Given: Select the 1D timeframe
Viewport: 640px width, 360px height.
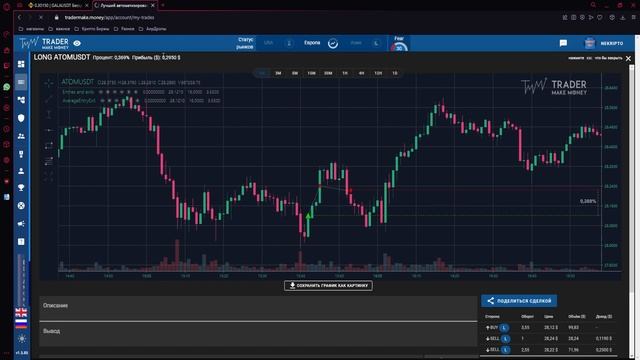Looking at the screenshot, I should click(395, 73).
